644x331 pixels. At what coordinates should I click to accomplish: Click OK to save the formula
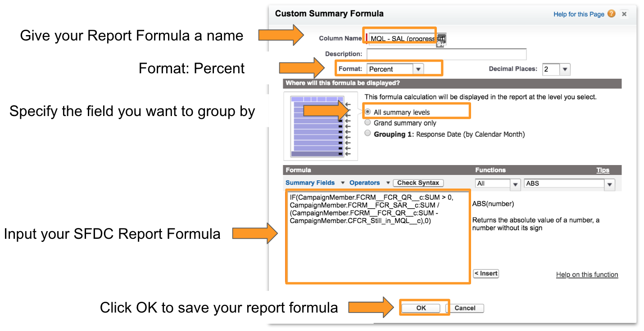(421, 308)
